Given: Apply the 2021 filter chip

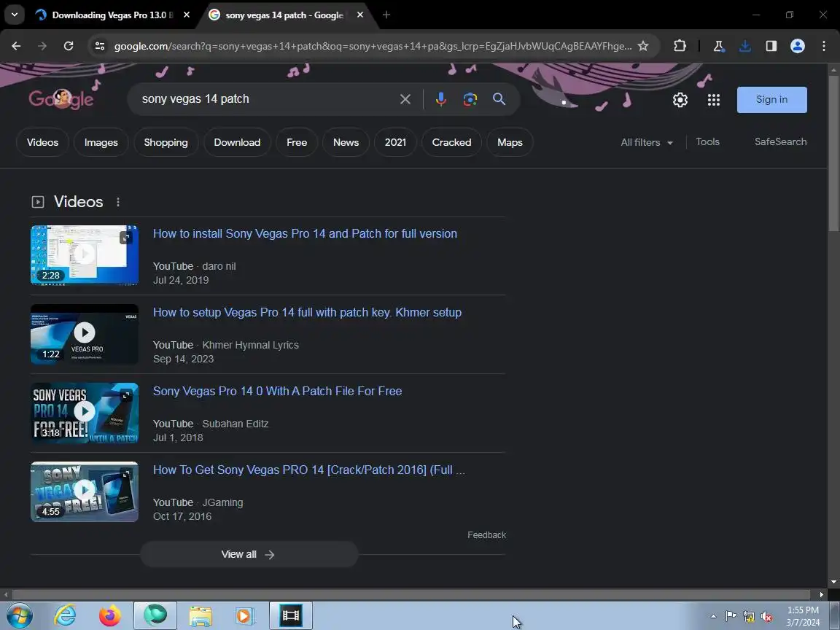Looking at the screenshot, I should tap(395, 142).
